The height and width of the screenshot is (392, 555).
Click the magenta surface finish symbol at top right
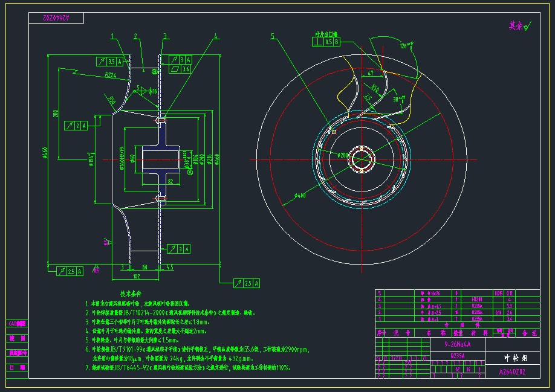pos(519,26)
